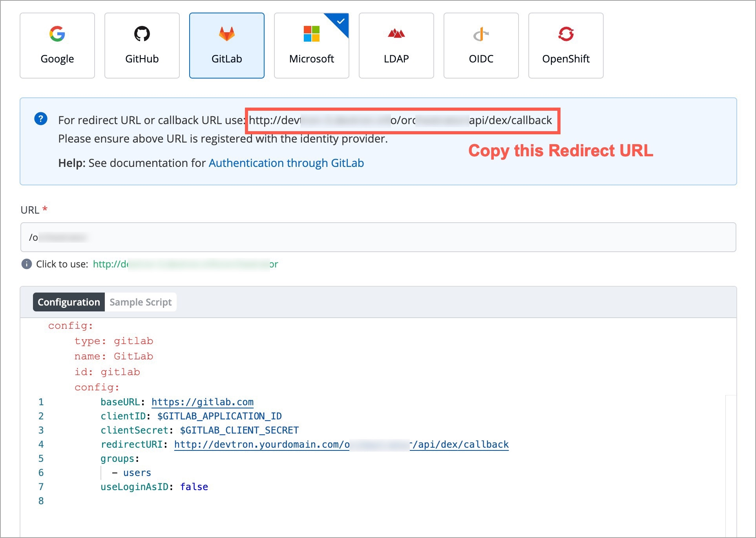Choose the GitHub login provider icon
756x538 pixels.
pyautogui.click(x=142, y=34)
